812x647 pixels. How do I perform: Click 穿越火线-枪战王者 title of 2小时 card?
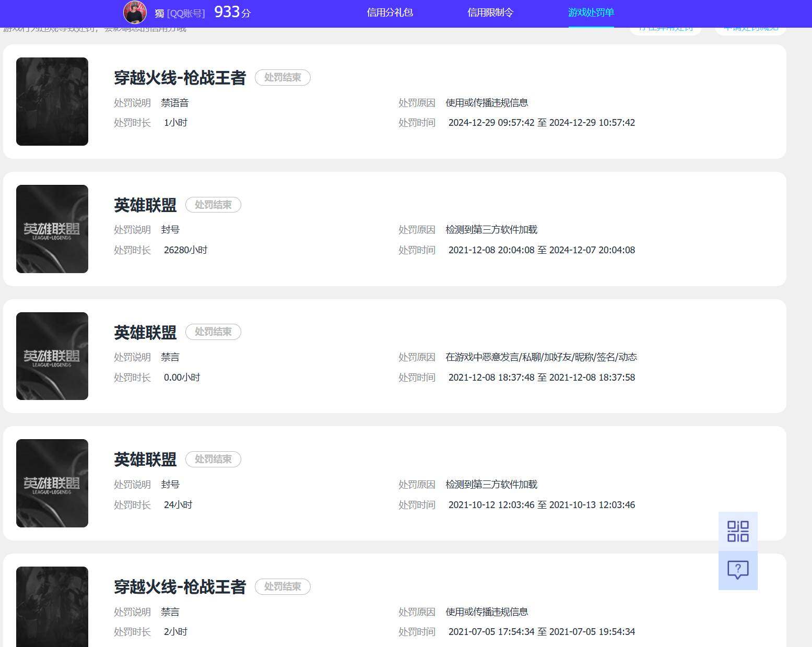pyautogui.click(x=180, y=587)
